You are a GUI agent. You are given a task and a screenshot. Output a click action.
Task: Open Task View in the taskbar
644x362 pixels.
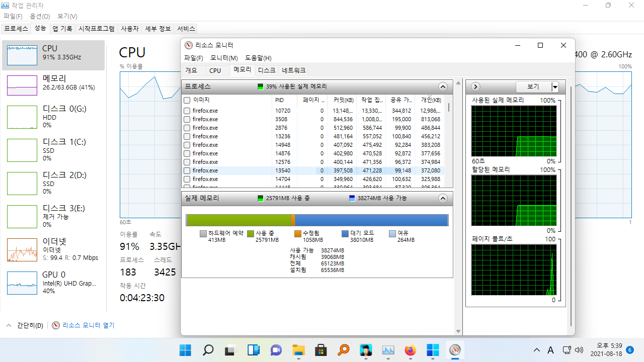[230, 350]
